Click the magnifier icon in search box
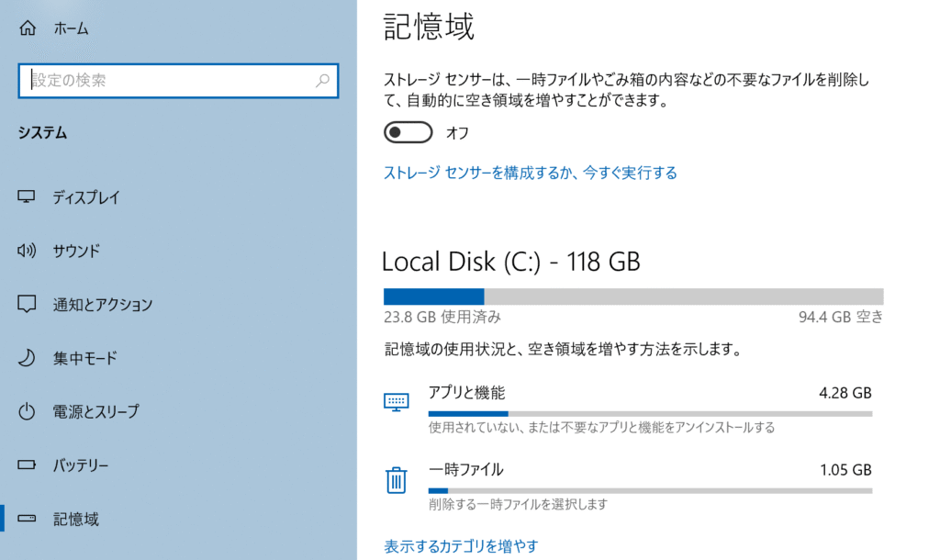 point(322,80)
